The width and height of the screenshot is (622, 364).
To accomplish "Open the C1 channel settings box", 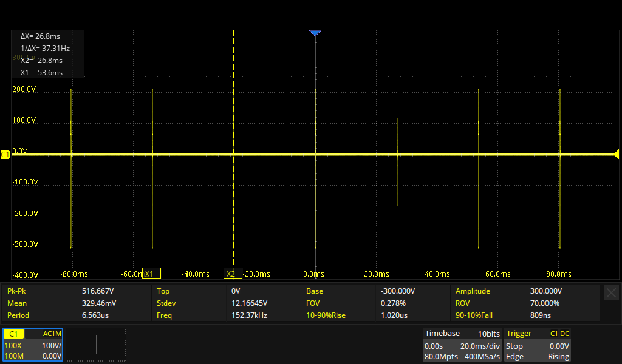I will click(x=33, y=345).
